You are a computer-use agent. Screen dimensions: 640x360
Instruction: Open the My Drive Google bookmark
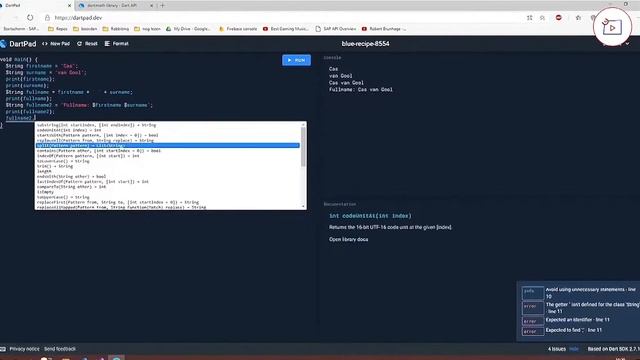(x=188, y=29)
